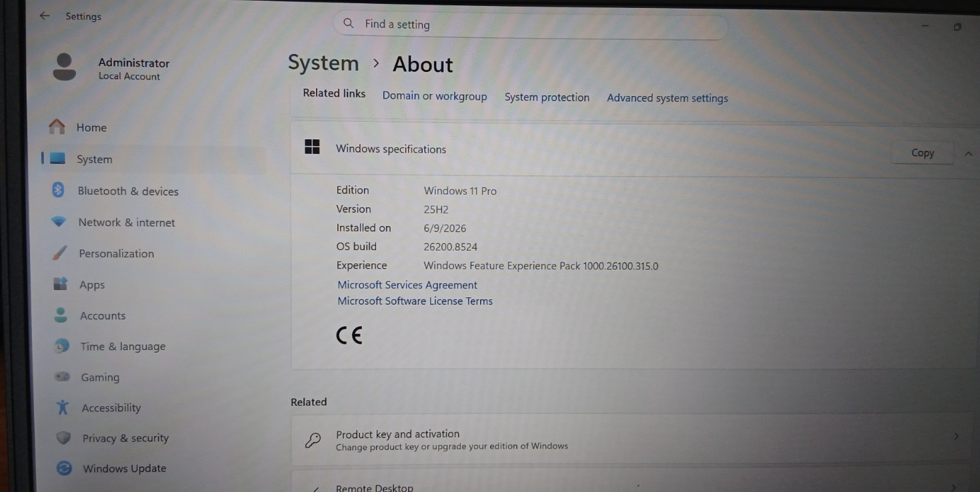Open System protection link
The height and width of the screenshot is (492, 980).
click(547, 97)
